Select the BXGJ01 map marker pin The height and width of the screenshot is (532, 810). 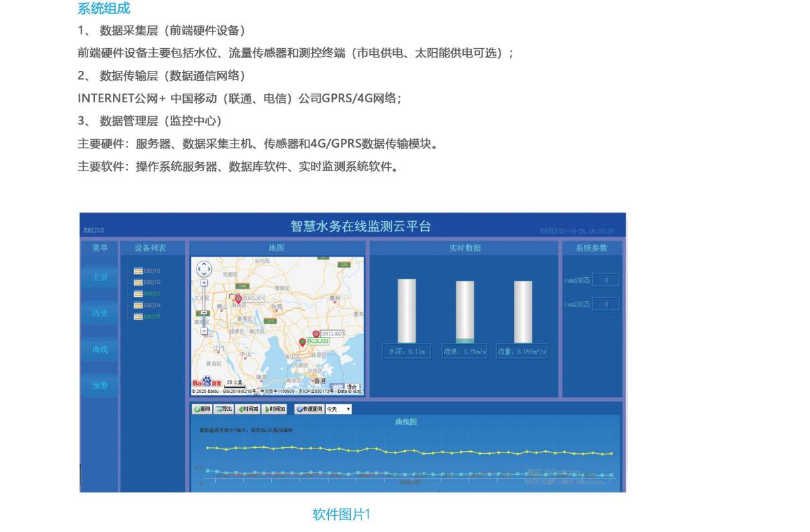point(238,299)
